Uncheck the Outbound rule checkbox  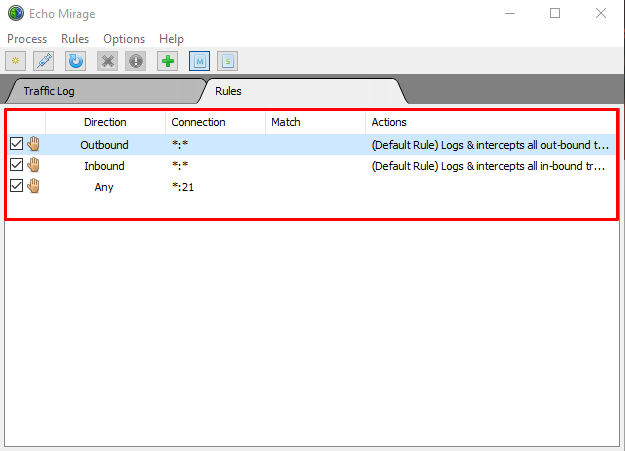coord(16,144)
